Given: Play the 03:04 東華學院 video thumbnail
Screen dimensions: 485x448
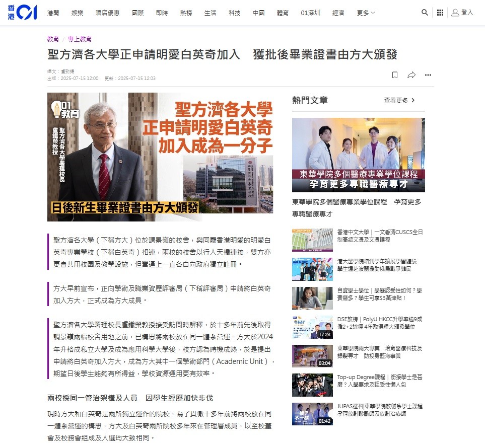Looking at the screenshot, I should click(312, 356).
